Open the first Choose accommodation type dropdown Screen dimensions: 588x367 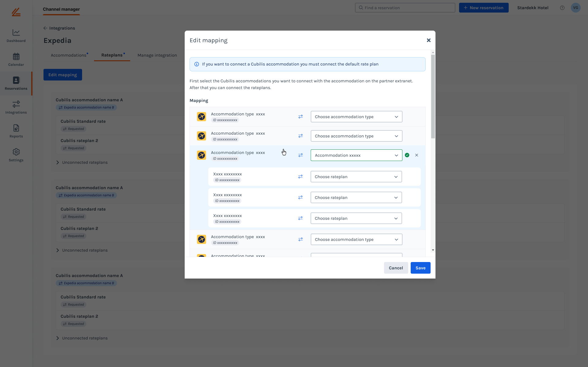click(x=356, y=117)
